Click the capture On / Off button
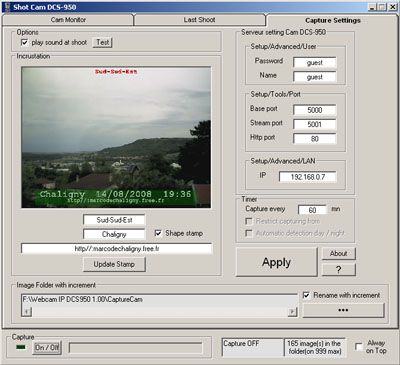The image size is (400, 365). pos(47,348)
